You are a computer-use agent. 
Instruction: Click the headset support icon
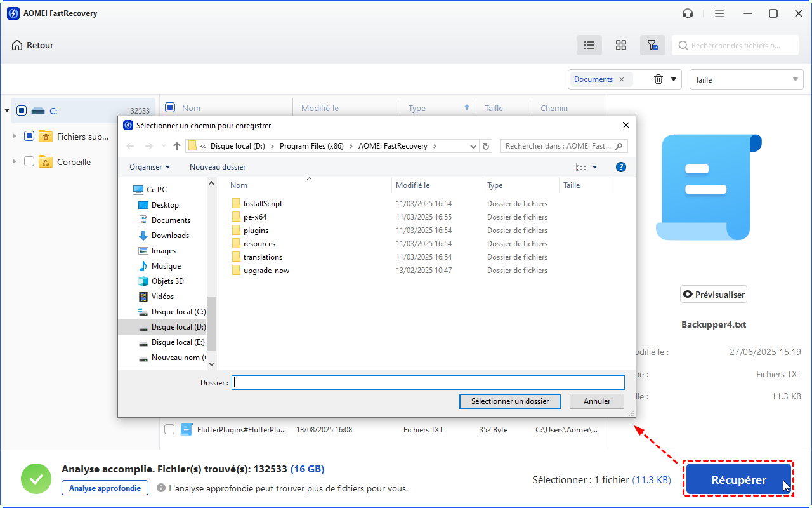tap(688, 13)
